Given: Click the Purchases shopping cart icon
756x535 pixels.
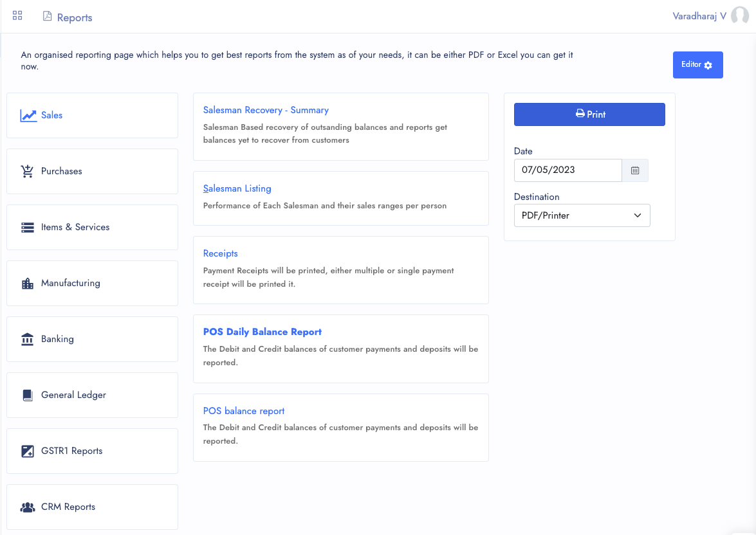Looking at the screenshot, I should [x=28, y=171].
